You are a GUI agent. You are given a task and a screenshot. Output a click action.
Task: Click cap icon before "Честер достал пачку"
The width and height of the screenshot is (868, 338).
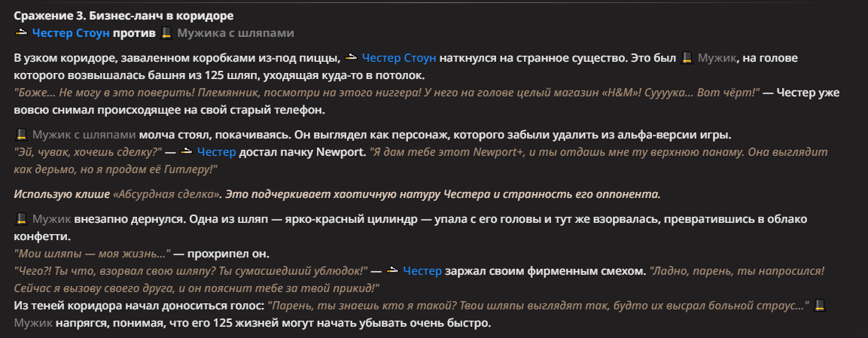click(x=186, y=153)
